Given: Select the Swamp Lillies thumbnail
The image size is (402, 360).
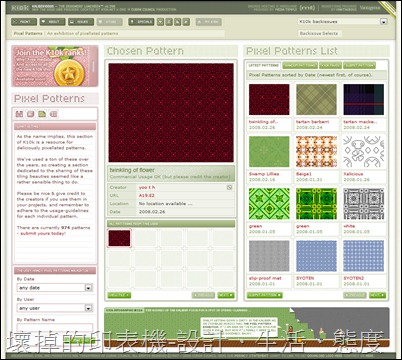Looking at the screenshot, I should pos(269,151).
